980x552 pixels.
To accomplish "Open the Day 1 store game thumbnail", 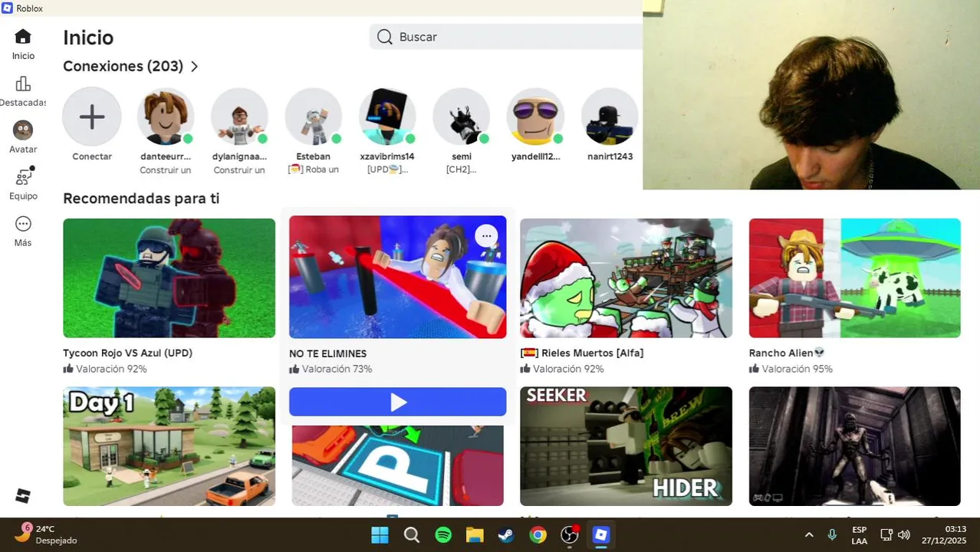I will click(x=169, y=446).
